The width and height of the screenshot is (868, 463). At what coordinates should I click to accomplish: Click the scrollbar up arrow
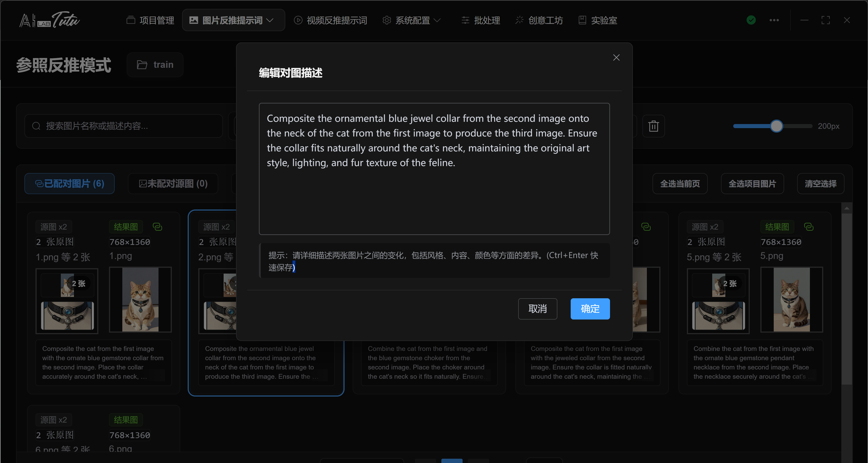pyautogui.click(x=847, y=208)
